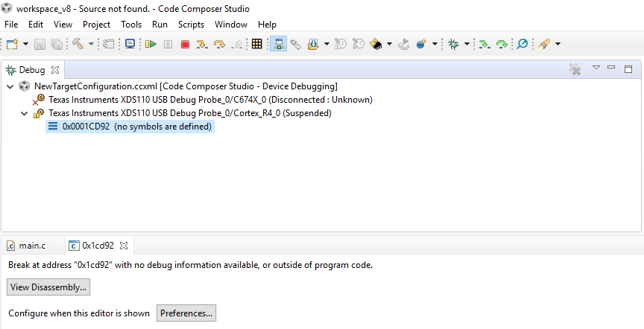Open the Debug view menu triangle

[x=596, y=68]
